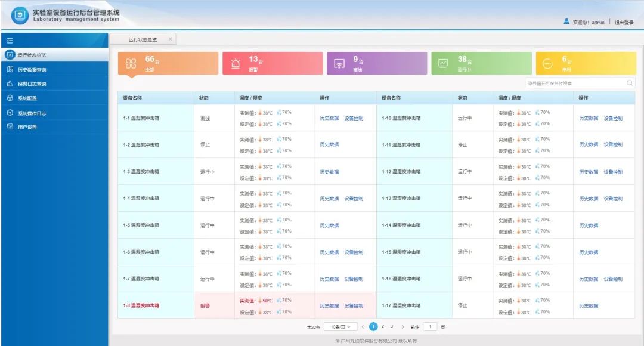Open the 10条/页 page size dropdown

[x=341, y=327]
